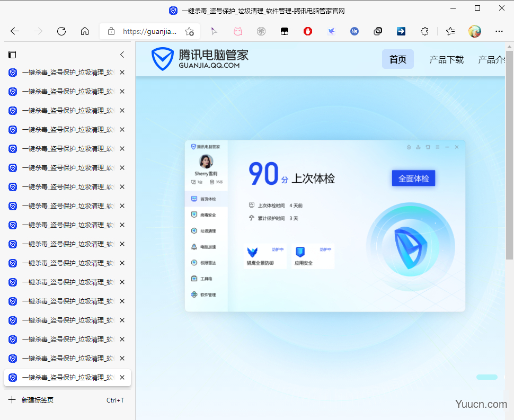Click the preview window hamburger menu icon
Viewport: 514px width, 420px height.
437,147
